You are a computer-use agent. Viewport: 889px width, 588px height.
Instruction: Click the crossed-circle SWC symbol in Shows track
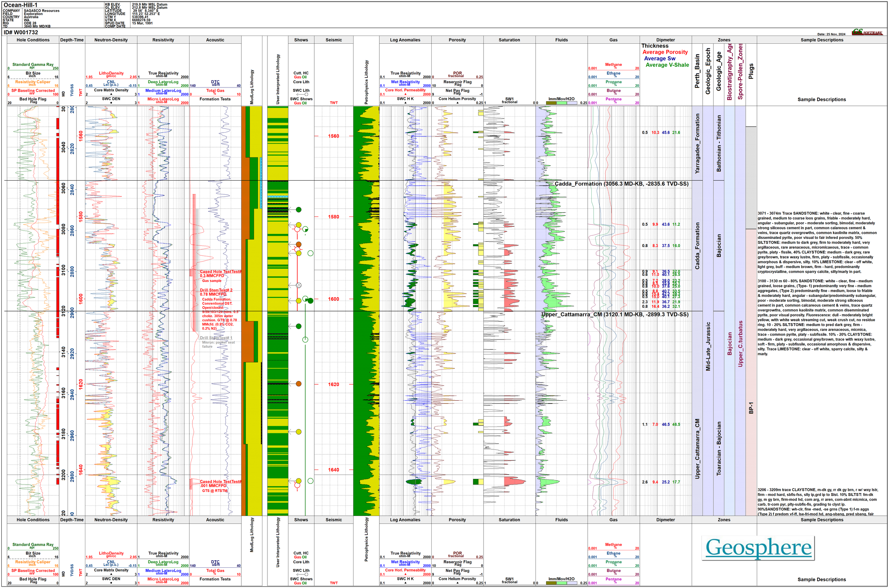(299, 285)
